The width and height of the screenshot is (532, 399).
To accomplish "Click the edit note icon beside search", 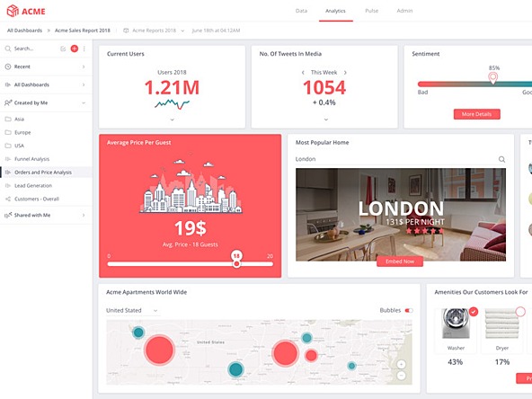I will pyautogui.click(x=63, y=49).
